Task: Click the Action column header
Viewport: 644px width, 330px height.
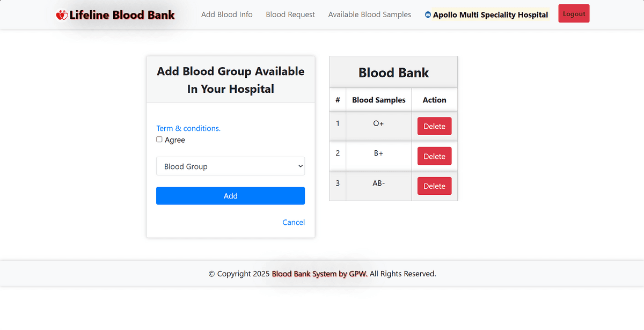Action: 434,100
